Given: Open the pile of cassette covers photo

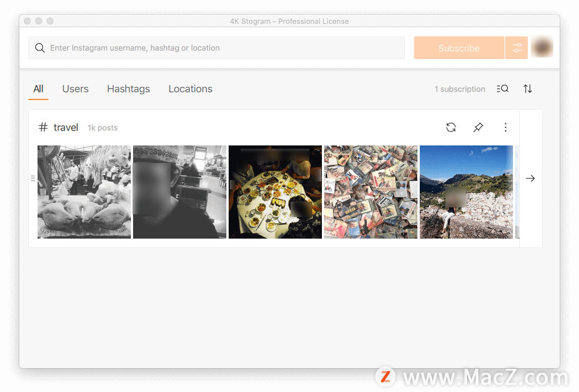Looking at the screenshot, I should (x=371, y=192).
